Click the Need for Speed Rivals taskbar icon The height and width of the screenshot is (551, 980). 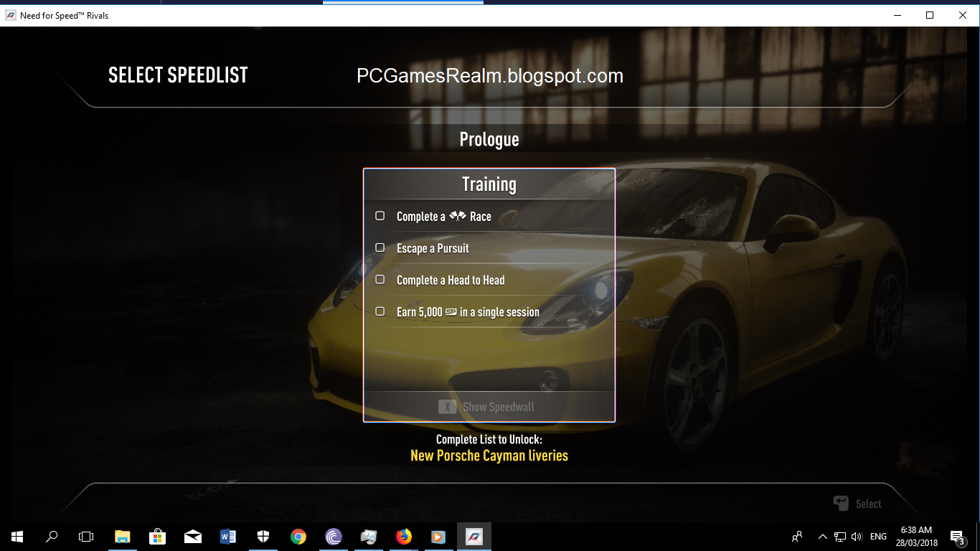coord(474,537)
